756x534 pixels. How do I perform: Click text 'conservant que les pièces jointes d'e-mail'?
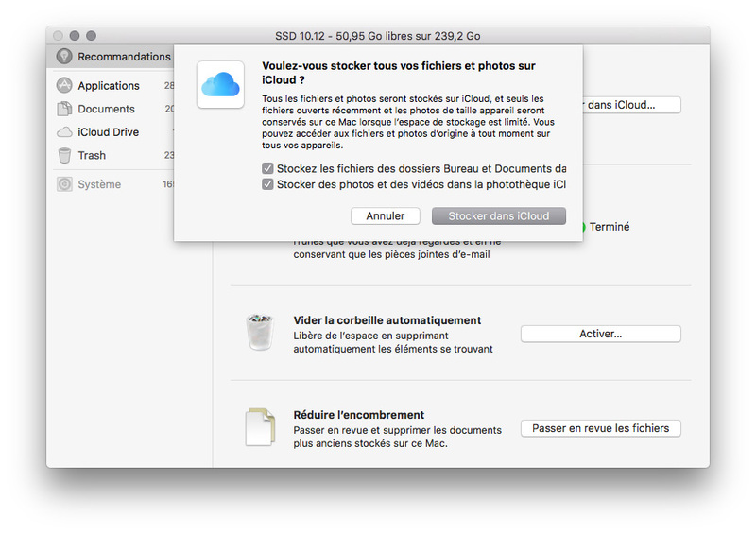coord(391,254)
